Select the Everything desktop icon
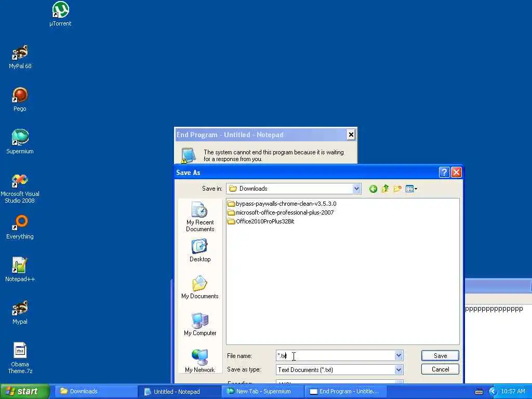 pyautogui.click(x=20, y=227)
